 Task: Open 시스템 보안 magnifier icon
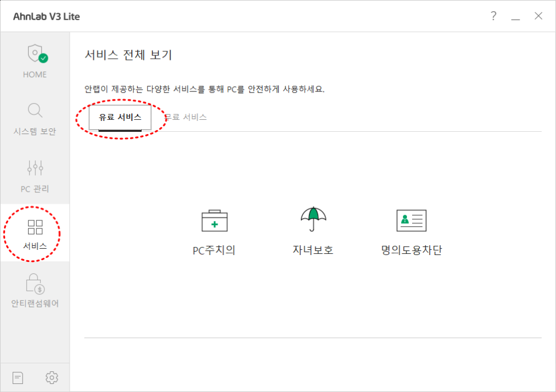pyautogui.click(x=35, y=111)
